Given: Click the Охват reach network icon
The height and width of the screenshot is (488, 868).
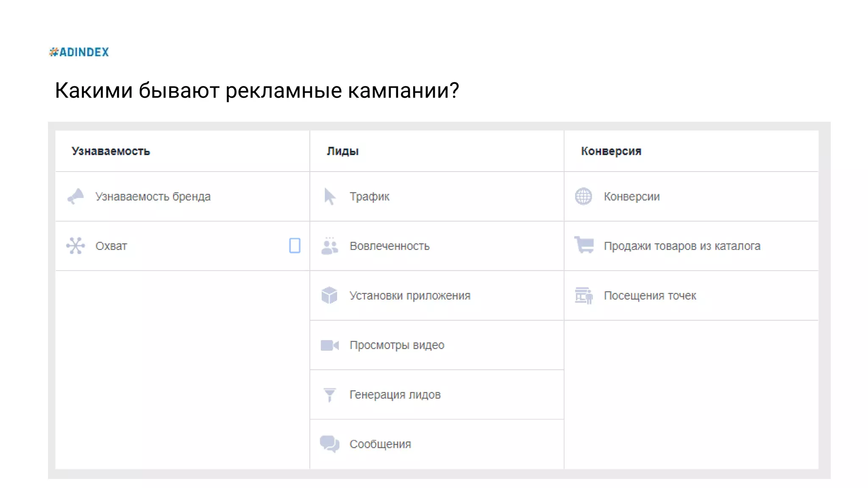Looking at the screenshot, I should point(75,246).
